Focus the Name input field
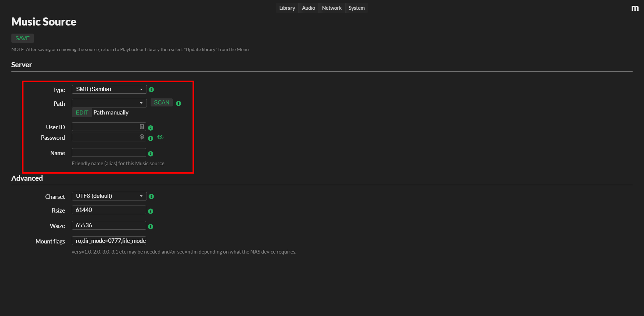This screenshot has height=316, width=644. pos(109,152)
